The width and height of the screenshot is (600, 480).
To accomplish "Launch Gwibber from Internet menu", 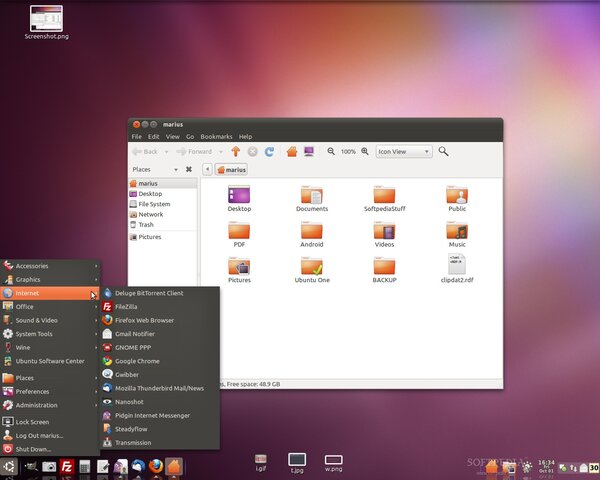I will click(x=160, y=375).
